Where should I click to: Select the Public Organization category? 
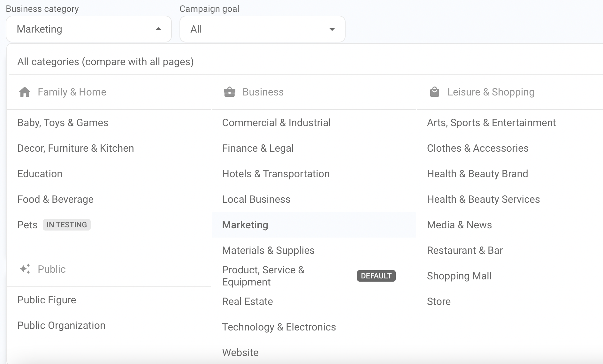tap(61, 325)
